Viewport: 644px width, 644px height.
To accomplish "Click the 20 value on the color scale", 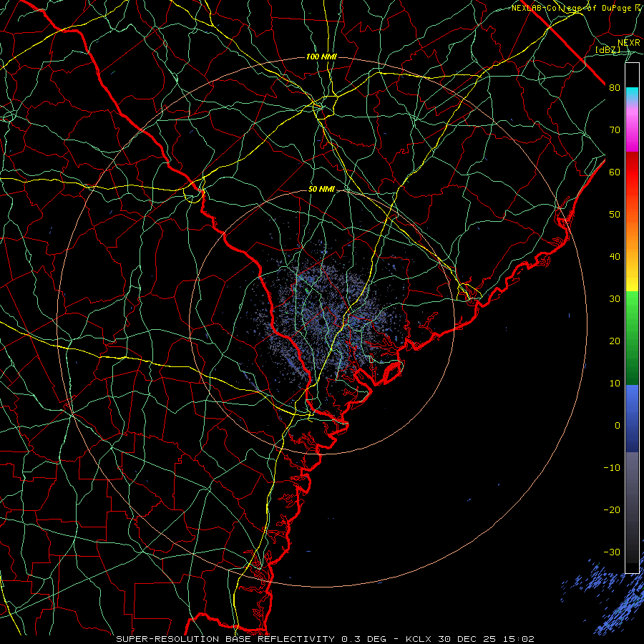I will [x=615, y=341].
